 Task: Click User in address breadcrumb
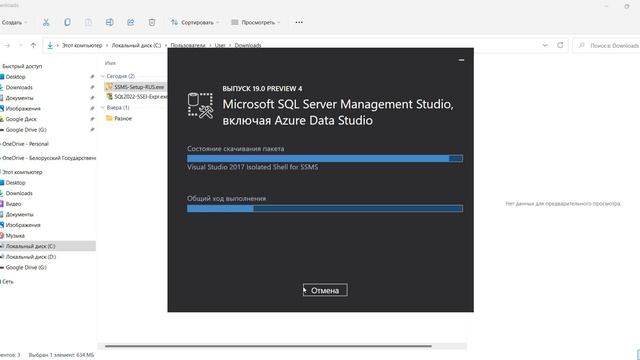(220, 45)
